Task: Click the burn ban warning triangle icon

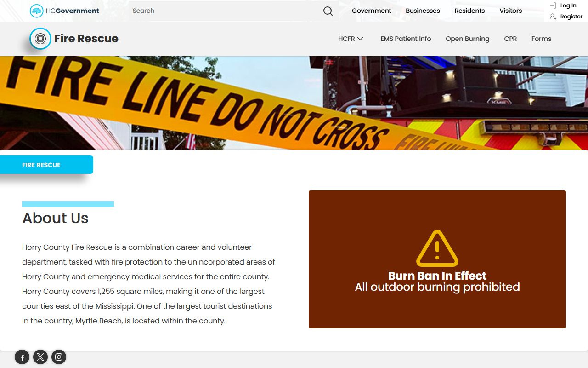Action: click(x=437, y=249)
